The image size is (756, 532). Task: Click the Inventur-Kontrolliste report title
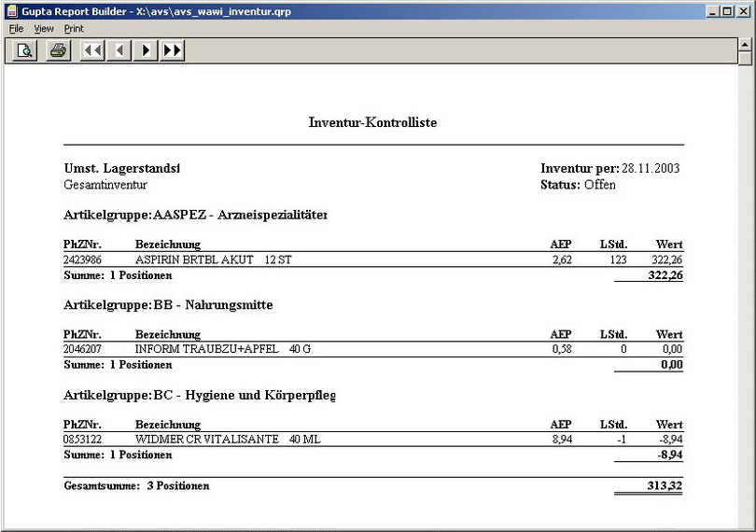(372, 123)
